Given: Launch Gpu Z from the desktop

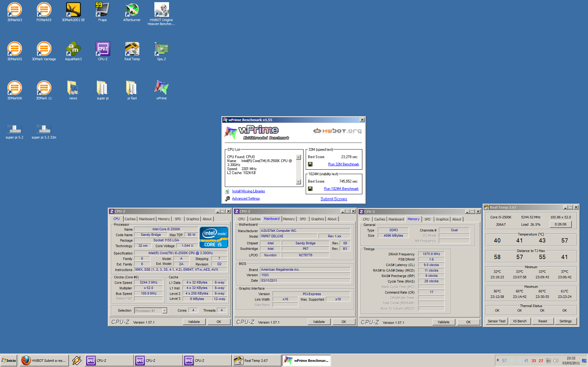Looking at the screenshot, I should click(161, 51).
